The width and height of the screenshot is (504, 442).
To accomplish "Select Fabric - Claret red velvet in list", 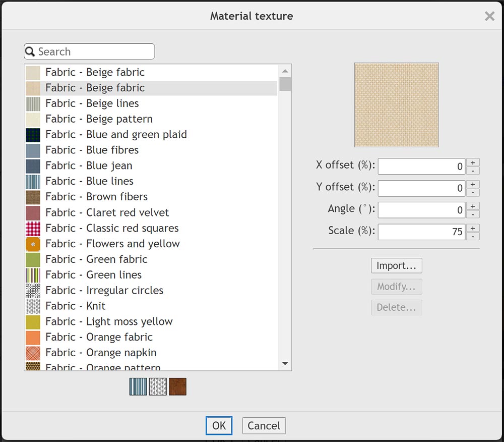I will [107, 212].
